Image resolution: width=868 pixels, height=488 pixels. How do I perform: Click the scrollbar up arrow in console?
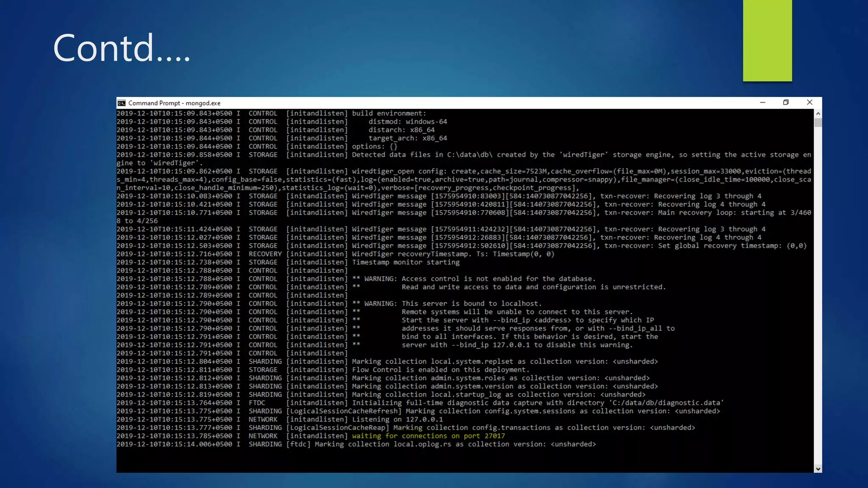(818, 114)
